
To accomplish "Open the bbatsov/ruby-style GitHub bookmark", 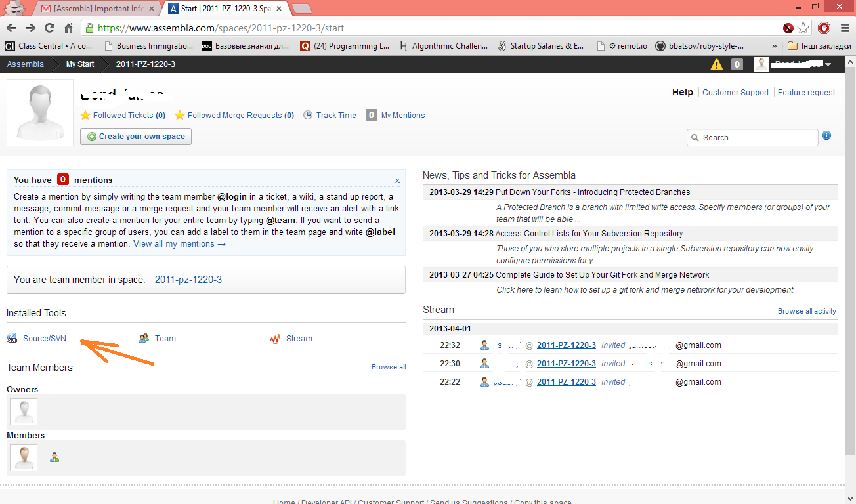I will coord(700,46).
